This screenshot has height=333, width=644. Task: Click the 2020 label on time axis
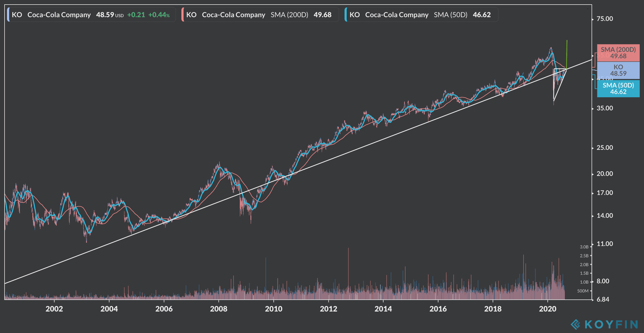pyautogui.click(x=548, y=309)
